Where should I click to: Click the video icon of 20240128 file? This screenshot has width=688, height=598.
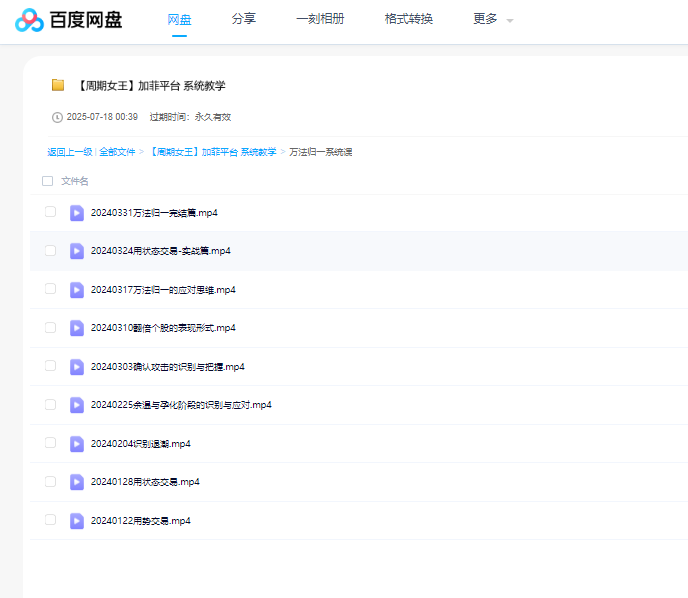(77, 482)
